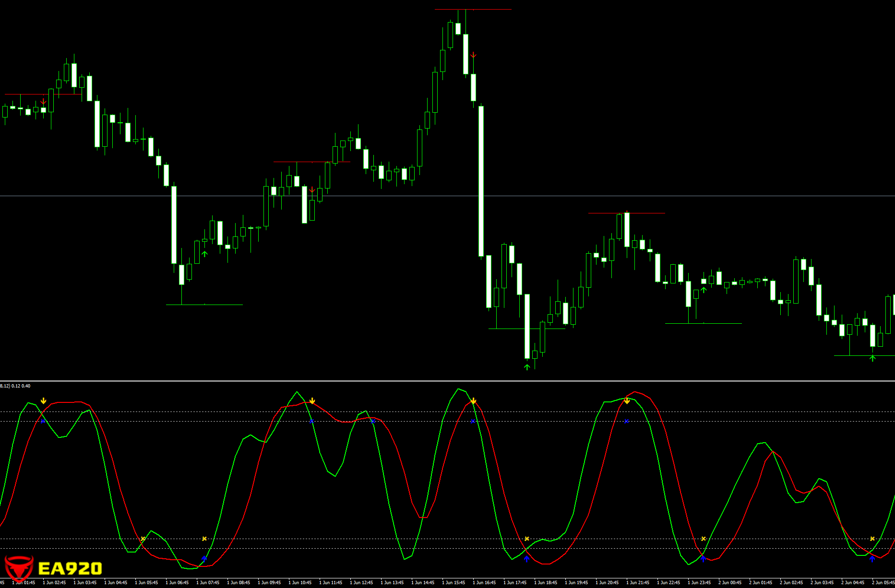Click the rightmost blue up arrow in oscillator
The height and width of the screenshot is (588, 895).
coord(872,559)
